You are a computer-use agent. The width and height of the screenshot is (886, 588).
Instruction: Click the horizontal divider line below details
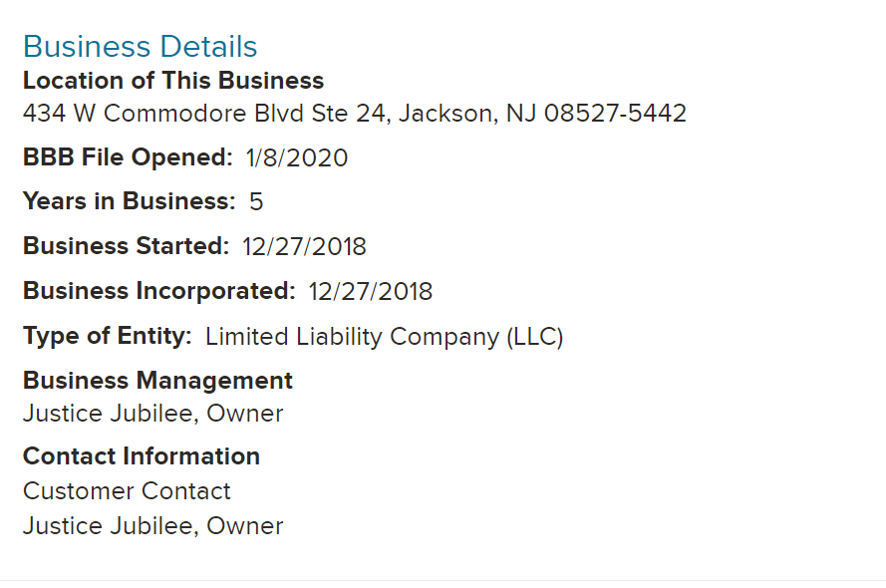coord(443,580)
